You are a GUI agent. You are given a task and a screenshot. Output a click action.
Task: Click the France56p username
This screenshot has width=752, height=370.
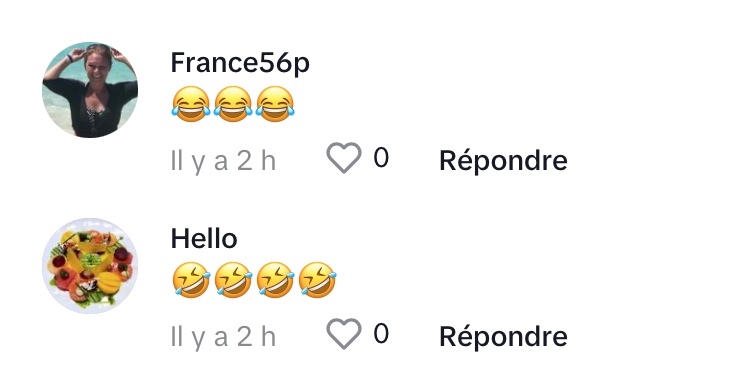click(x=240, y=64)
